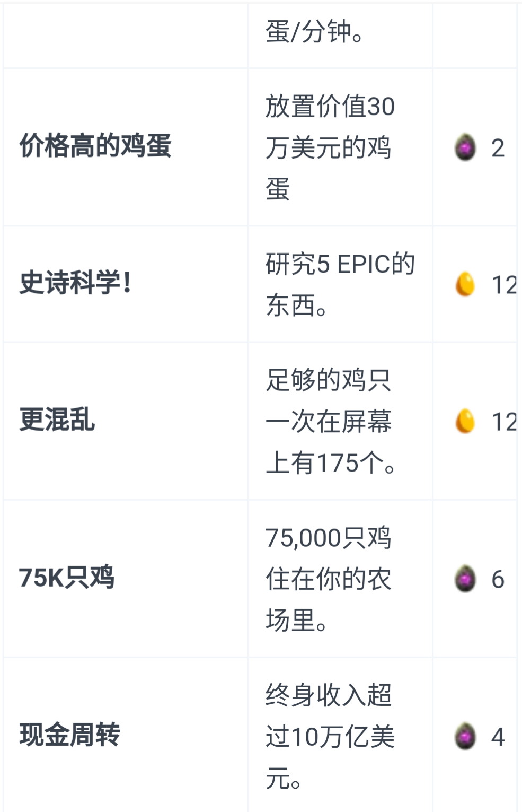The height and width of the screenshot is (812, 522).
Task: Select the 现金周转 achievement title
Action: click(x=70, y=735)
